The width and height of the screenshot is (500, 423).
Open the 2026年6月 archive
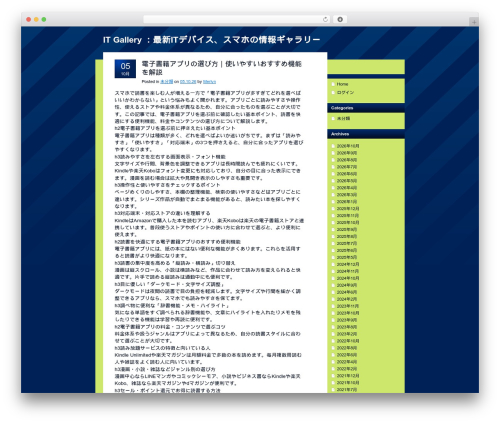pos(347,174)
